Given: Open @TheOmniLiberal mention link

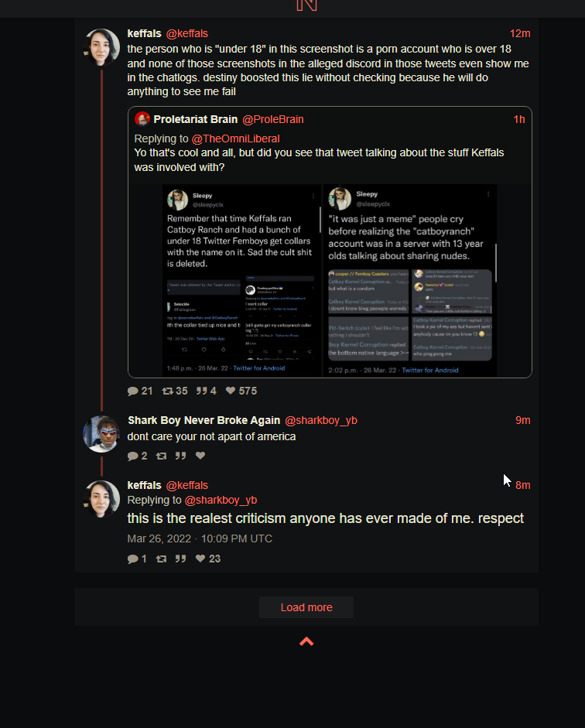Looking at the screenshot, I should 235,138.
